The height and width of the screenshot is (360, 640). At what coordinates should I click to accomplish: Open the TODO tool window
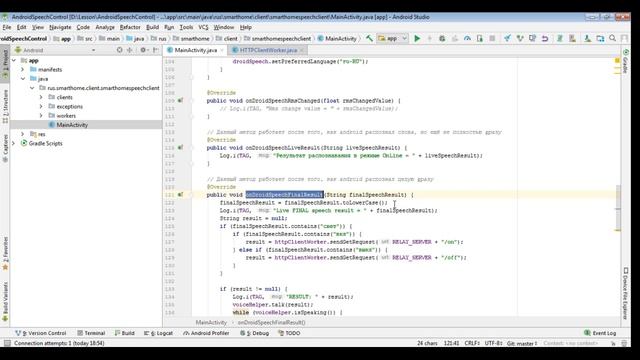(x=289, y=333)
